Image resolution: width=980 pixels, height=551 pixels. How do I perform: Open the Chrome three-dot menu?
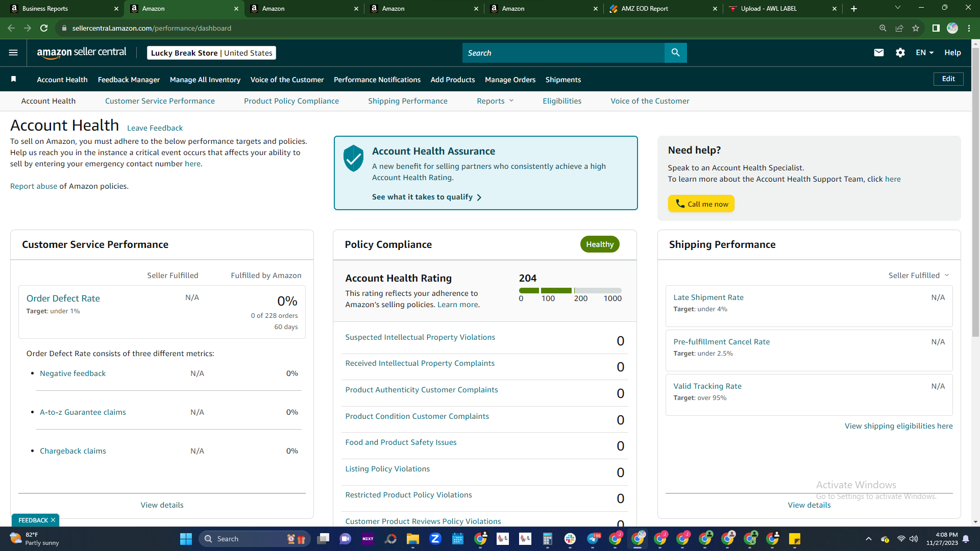click(x=969, y=28)
